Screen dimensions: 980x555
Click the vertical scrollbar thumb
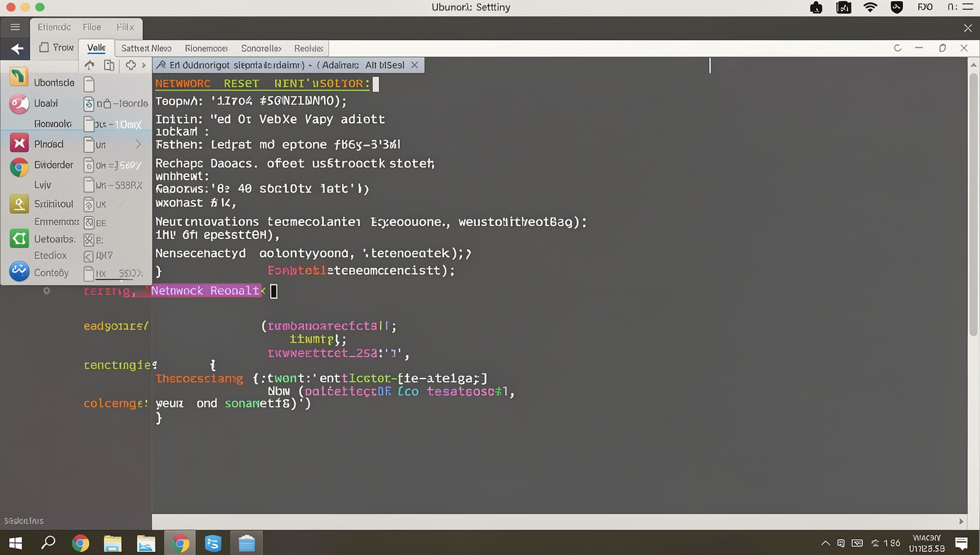(973, 205)
